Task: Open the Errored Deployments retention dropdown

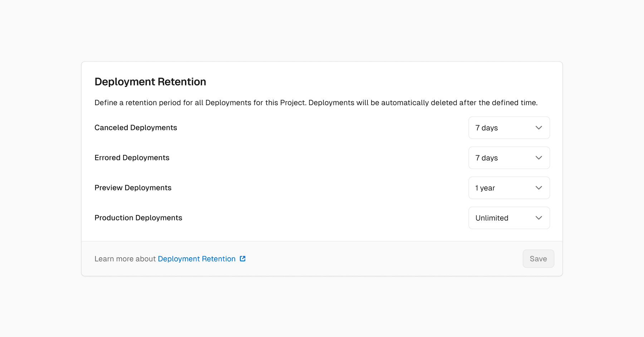Action: coord(509,158)
